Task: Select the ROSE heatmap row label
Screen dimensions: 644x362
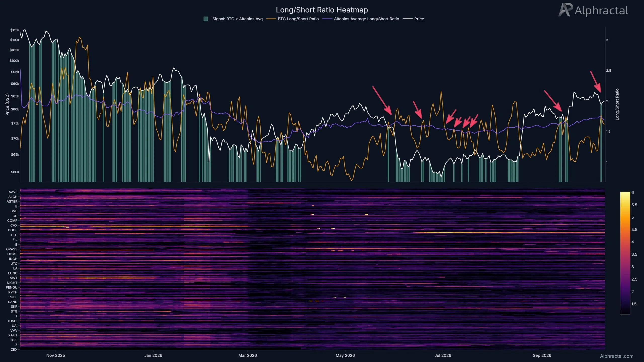Action: tap(13, 297)
